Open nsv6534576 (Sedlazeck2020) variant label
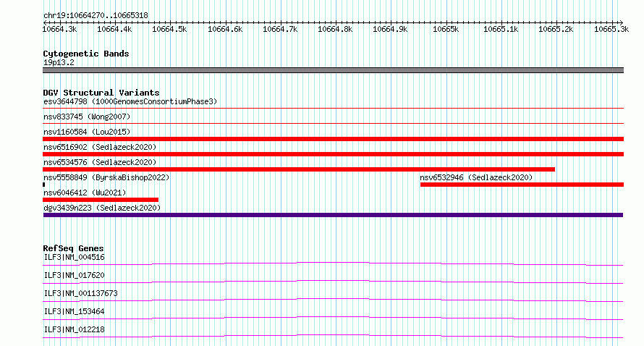644x346 pixels. point(100,162)
